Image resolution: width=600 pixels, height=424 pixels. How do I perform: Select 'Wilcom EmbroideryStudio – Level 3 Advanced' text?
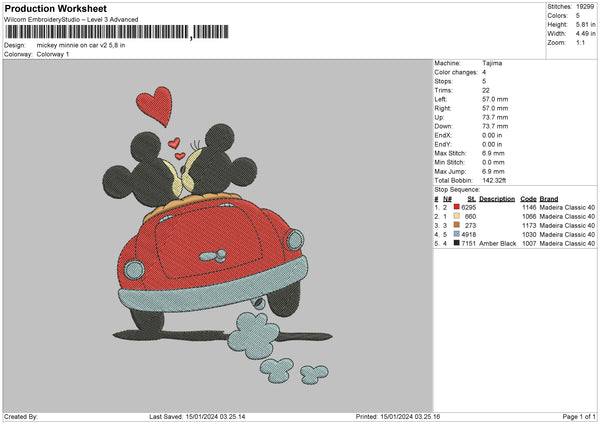(x=71, y=20)
